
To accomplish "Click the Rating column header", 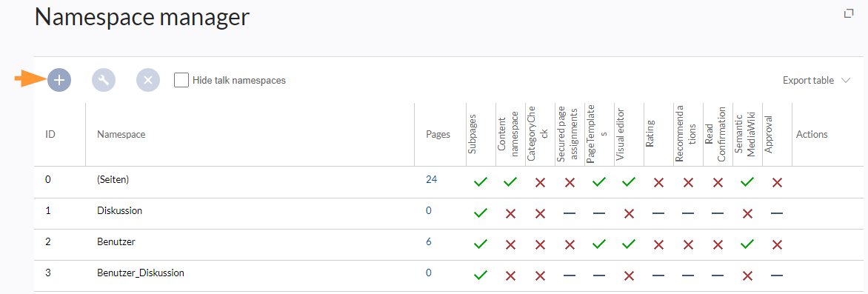I will click(650, 135).
